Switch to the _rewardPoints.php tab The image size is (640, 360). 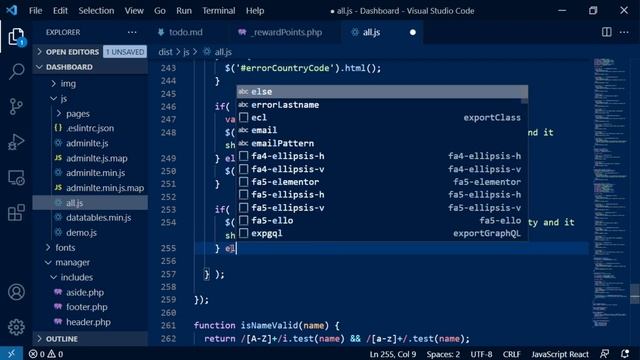click(286, 32)
